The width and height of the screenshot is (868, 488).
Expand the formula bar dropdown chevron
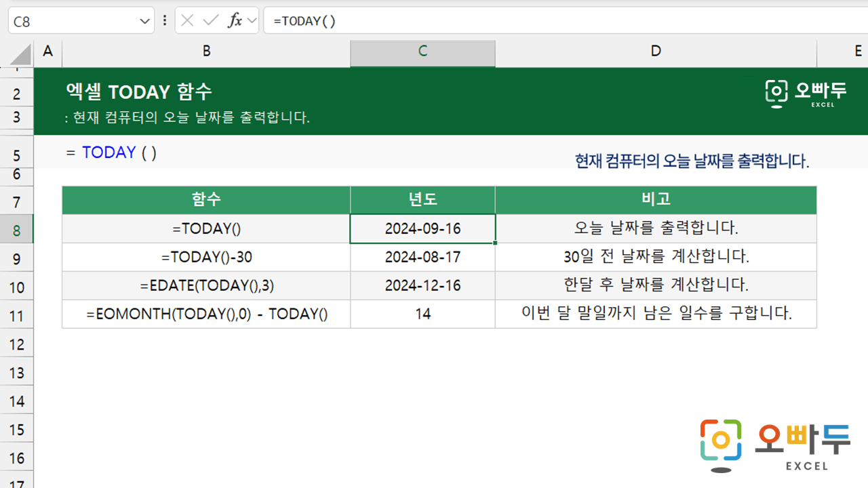252,21
